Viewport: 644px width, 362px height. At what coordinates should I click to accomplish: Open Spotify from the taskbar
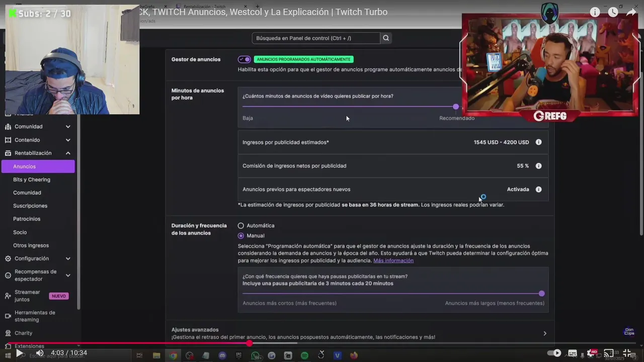point(304,355)
